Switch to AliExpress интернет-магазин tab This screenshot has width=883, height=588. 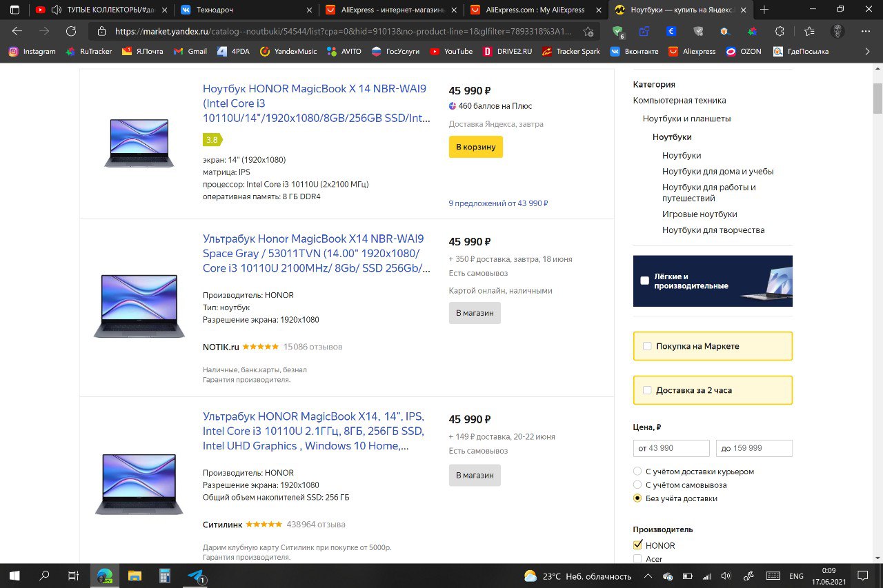[x=390, y=10]
